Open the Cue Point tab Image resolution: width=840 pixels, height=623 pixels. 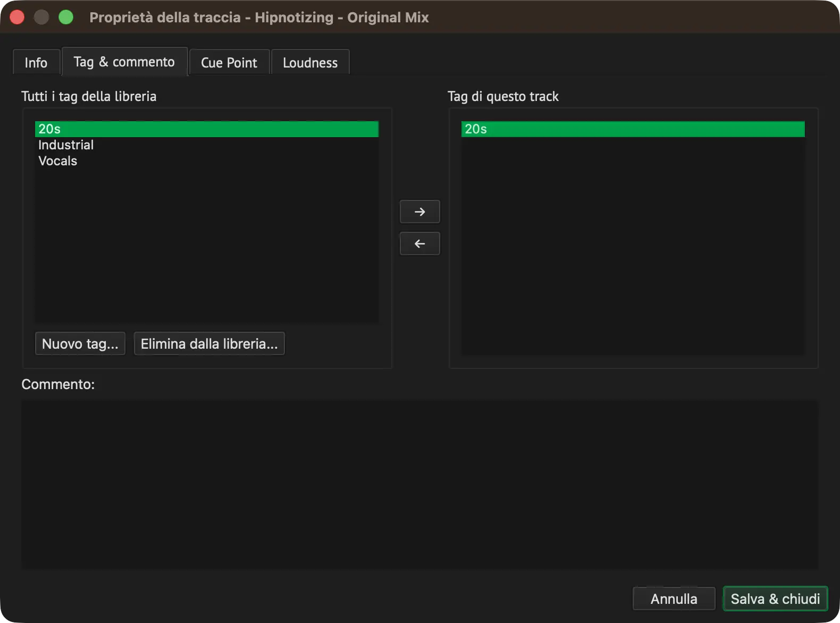pos(229,62)
